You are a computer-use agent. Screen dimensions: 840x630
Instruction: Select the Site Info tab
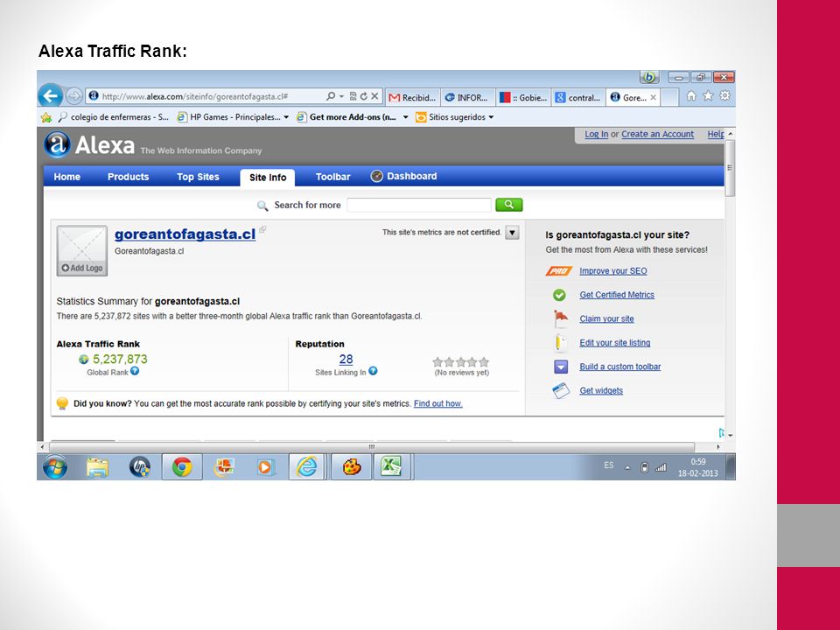tap(268, 178)
